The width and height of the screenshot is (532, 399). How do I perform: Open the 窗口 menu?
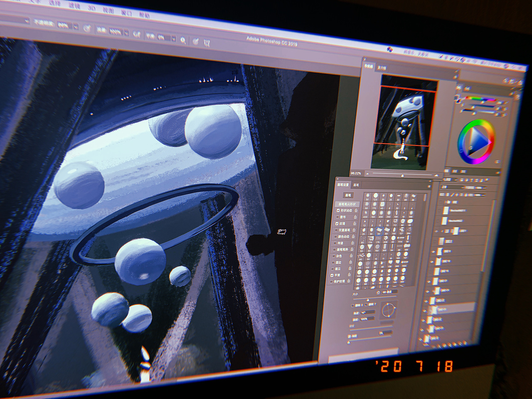126,12
